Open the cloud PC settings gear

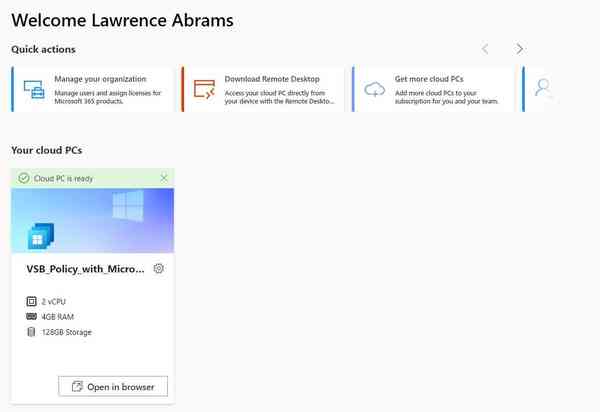click(x=159, y=269)
